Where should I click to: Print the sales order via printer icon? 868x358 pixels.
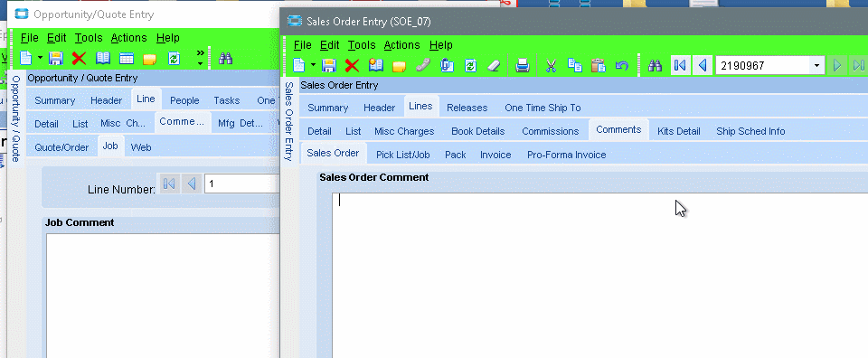click(522, 65)
